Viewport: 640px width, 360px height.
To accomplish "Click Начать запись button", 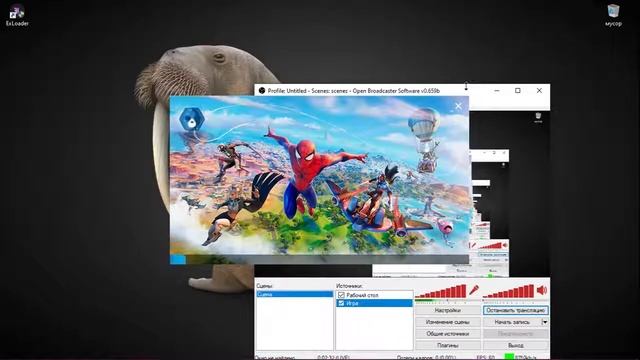I will click(512, 322).
